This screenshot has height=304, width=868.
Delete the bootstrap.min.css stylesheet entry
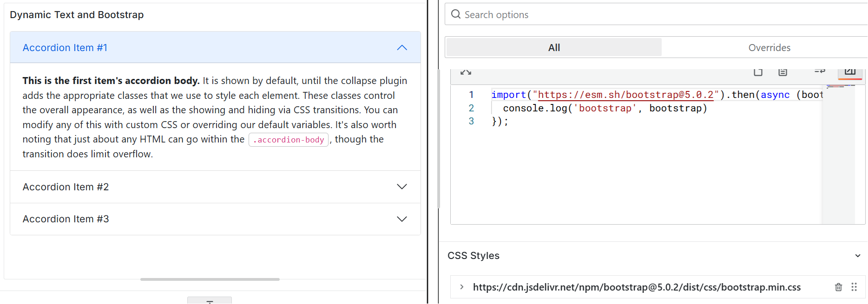click(838, 287)
